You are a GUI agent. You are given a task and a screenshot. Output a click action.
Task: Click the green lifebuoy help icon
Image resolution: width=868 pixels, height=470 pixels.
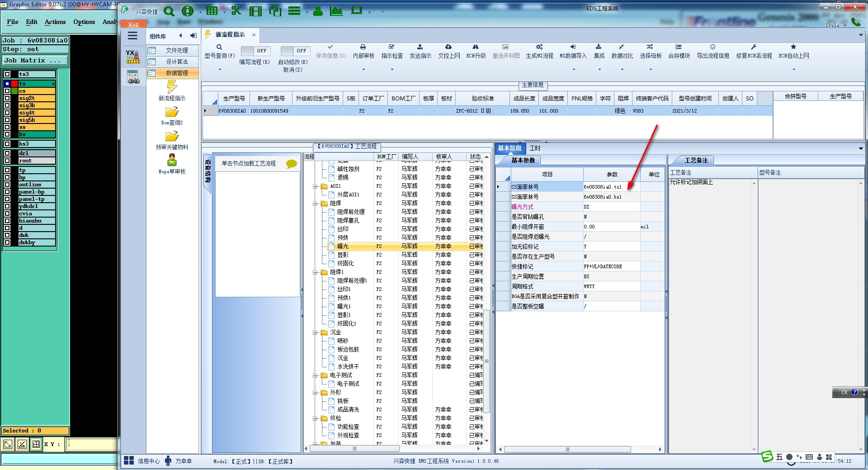point(187,11)
